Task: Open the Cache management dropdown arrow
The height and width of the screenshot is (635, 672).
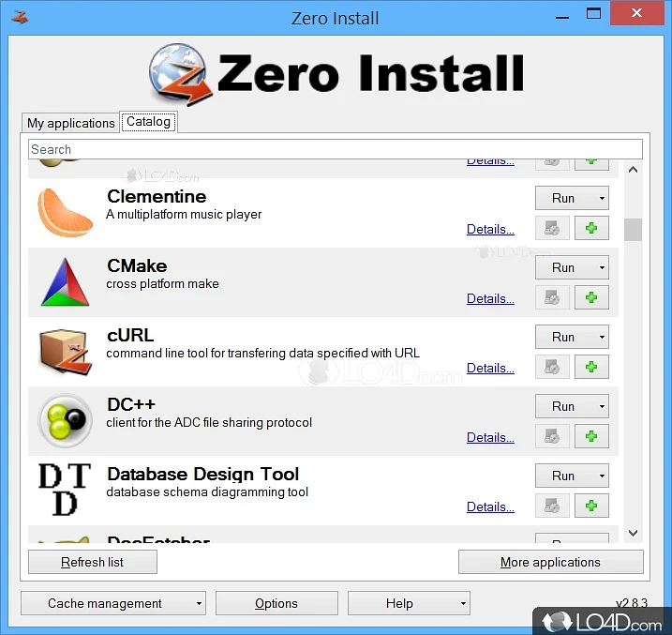Action: tap(199, 604)
